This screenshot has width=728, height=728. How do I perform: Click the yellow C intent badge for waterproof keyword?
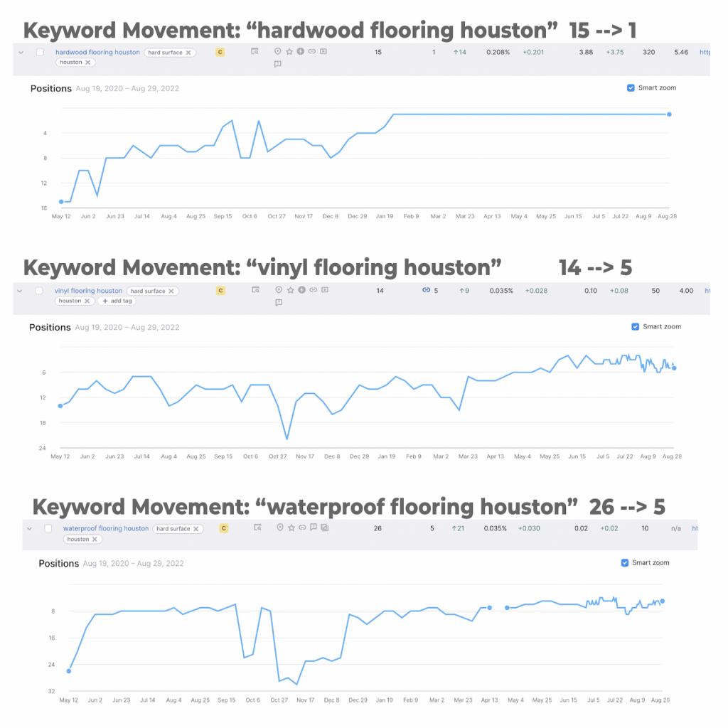224,528
